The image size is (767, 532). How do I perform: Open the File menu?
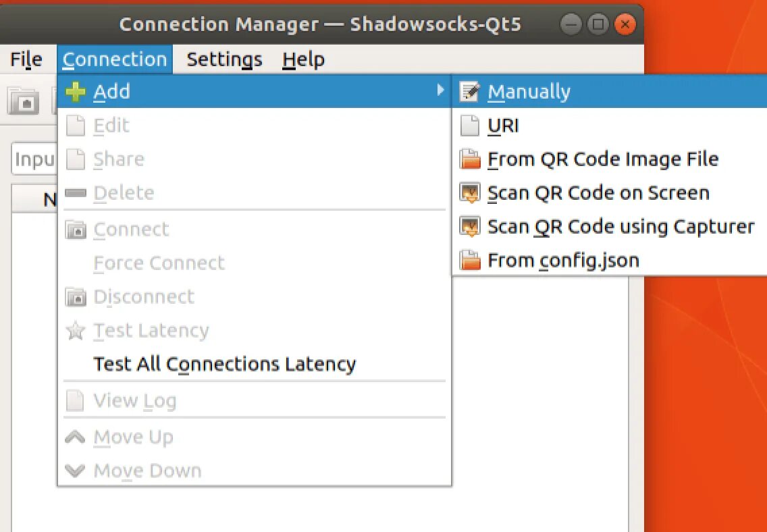tap(26, 59)
